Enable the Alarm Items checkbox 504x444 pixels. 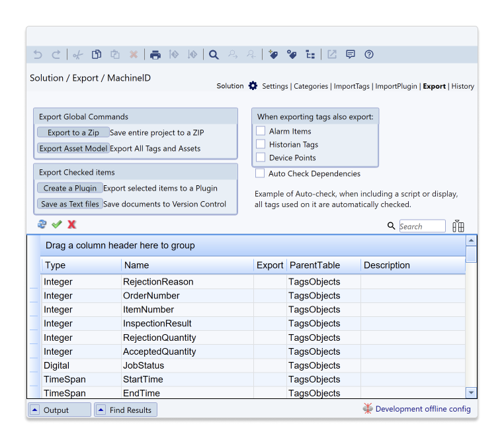click(261, 131)
